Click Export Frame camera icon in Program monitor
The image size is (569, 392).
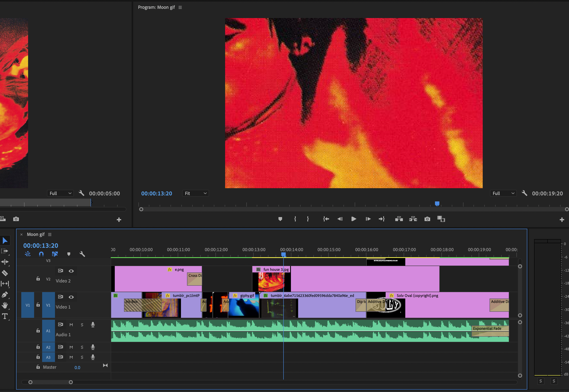(427, 219)
